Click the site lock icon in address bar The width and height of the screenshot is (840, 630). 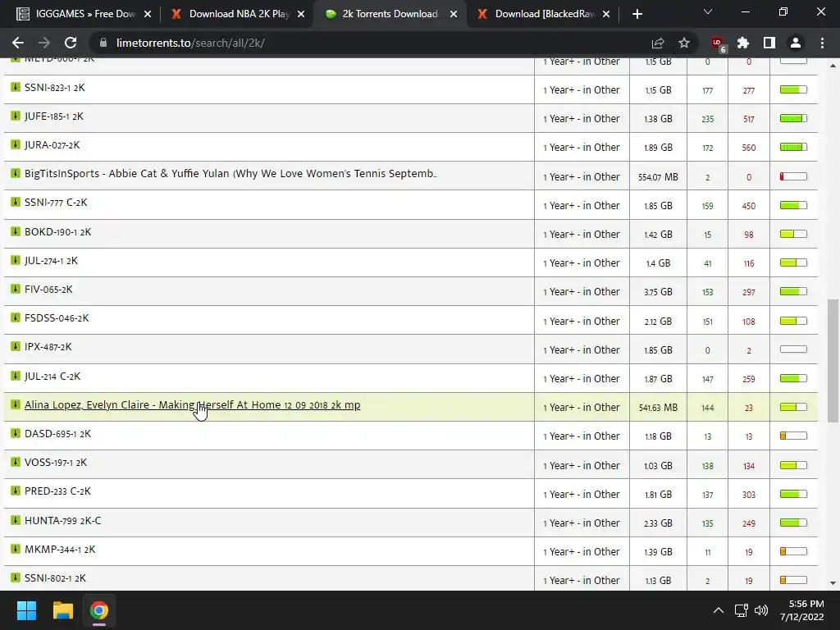point(103,43)
